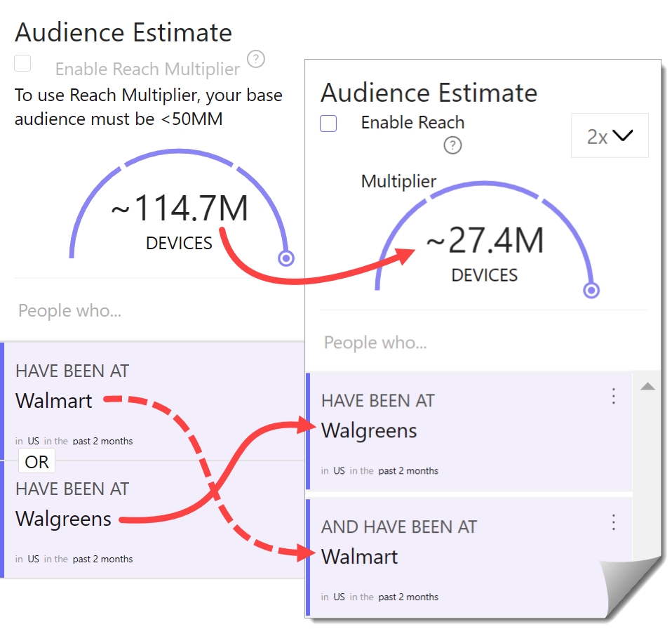Enable Reach Multiplier checkbox in right panel
Image resolution: width=672 pixels, height=629 pixels.
pos(328,124)
